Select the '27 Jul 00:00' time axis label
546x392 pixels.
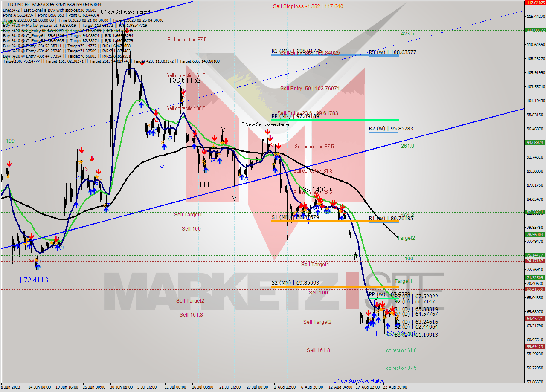(258, 387)
